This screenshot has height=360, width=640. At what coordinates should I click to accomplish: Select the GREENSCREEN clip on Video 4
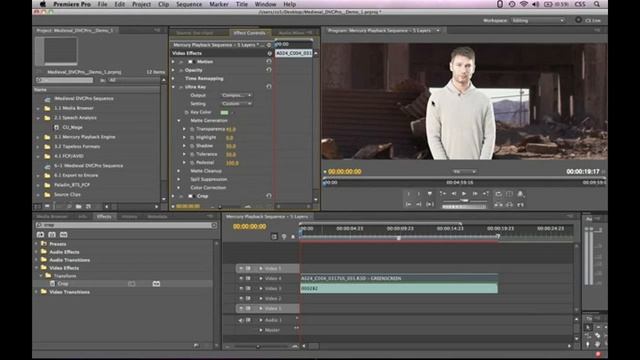pyautogui.click(x=399, y=278)
